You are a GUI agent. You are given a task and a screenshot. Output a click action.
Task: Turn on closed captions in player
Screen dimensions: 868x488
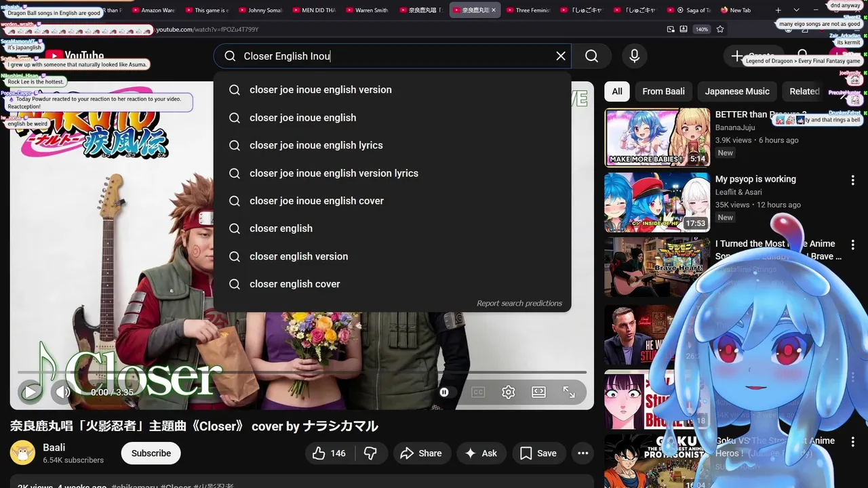coord(478,392)
